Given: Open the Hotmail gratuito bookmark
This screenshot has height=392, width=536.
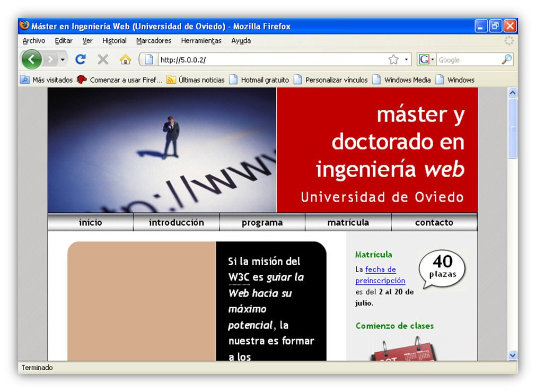Looking at the screenshot, I should [259, 80].
